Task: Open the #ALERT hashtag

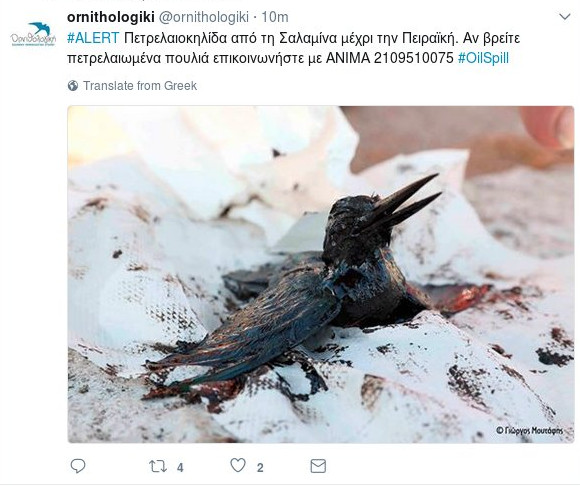Action: pyautogui.click(x=93, y=38)
